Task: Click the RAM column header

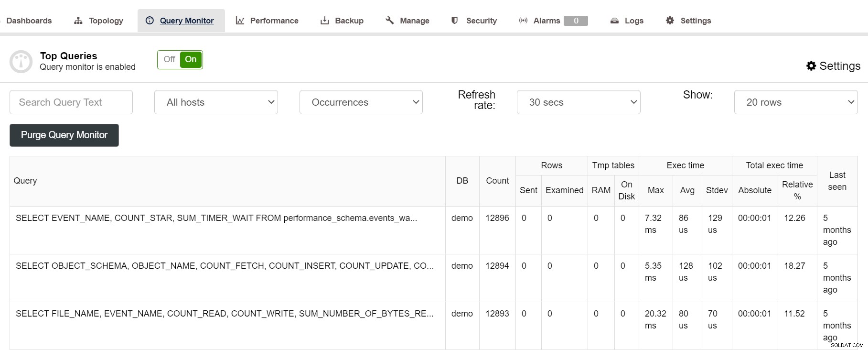Action: (x=601, y=190)
